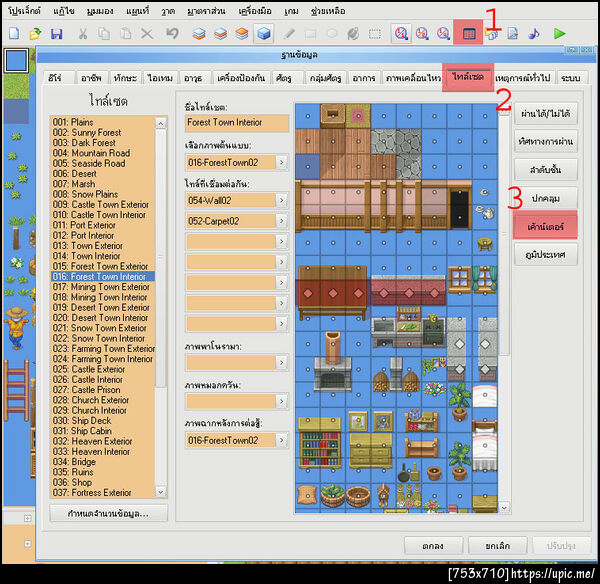
Task: Select 001: Plains in tileset list
Action: tap(103, 122)
